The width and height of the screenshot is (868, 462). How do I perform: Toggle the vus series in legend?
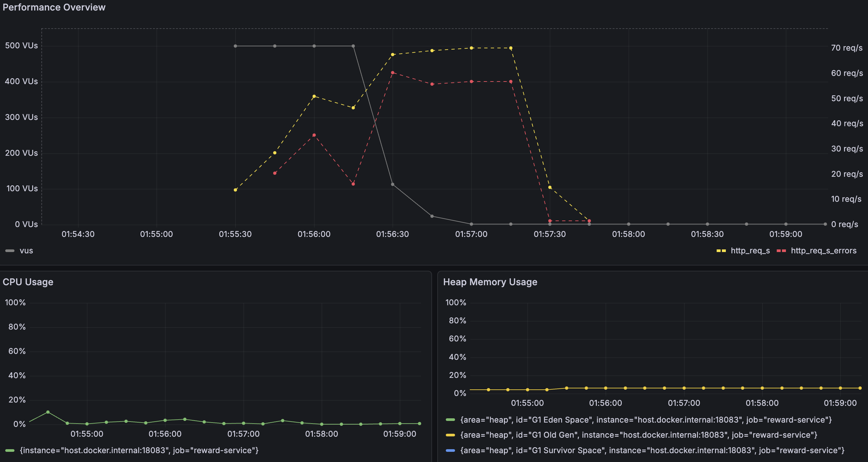click(x=26, y=251)
